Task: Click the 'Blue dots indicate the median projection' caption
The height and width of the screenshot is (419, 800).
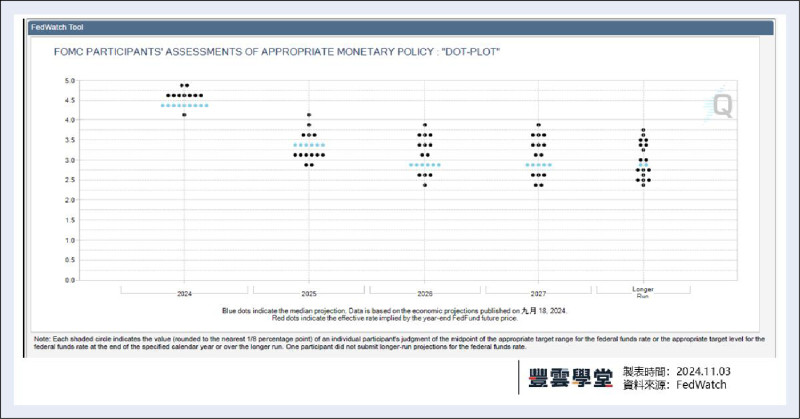Action: (x=394, y=310)
